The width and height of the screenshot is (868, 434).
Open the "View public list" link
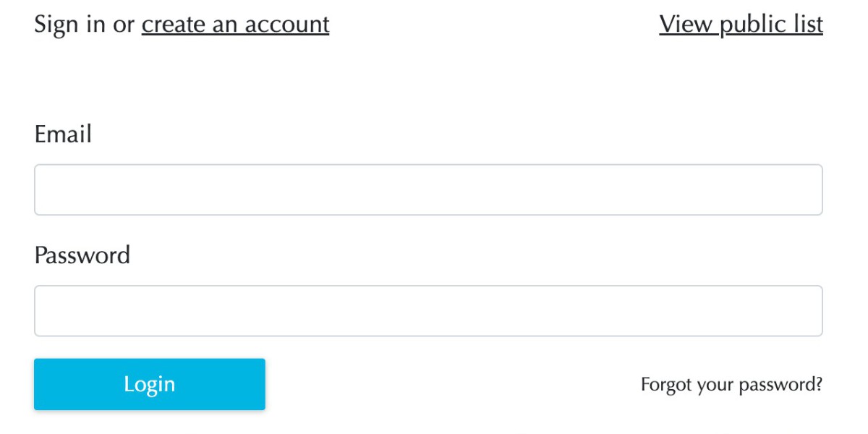pyautogui.click(x=741, y=25)
